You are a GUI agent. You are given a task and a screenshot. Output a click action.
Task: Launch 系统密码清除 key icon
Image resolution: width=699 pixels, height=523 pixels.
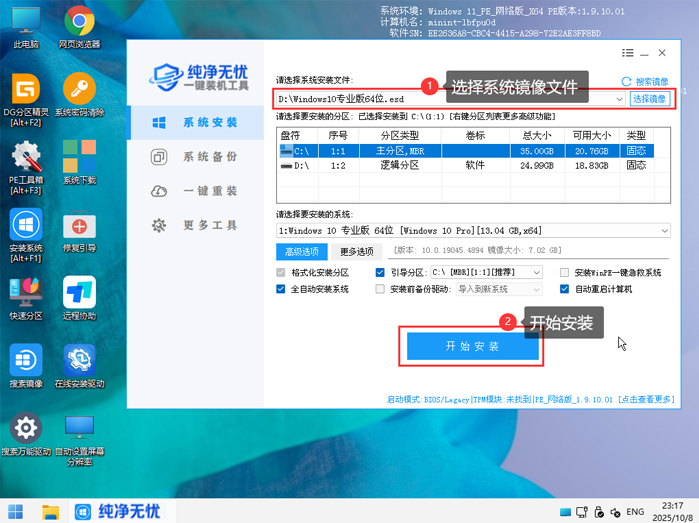point(79,91)
